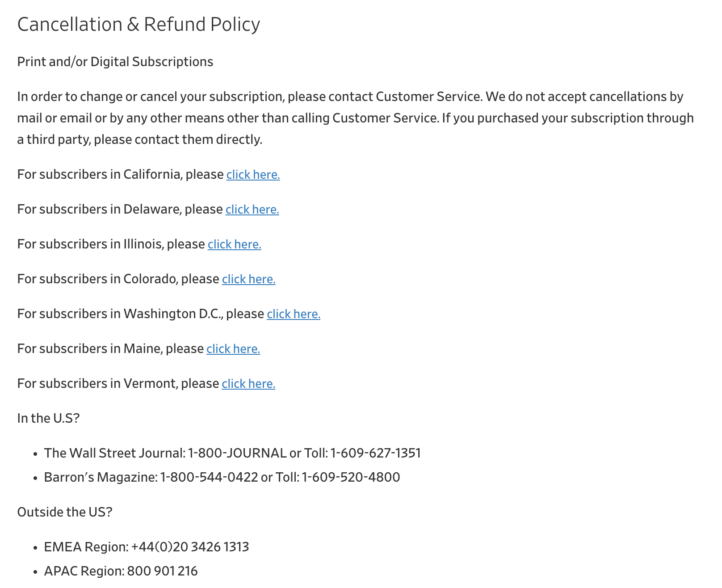The height and width of the screenshot is (588, 722).
Task: Visit the Colorado subscribers "click here" link
Action: [248, 279]
